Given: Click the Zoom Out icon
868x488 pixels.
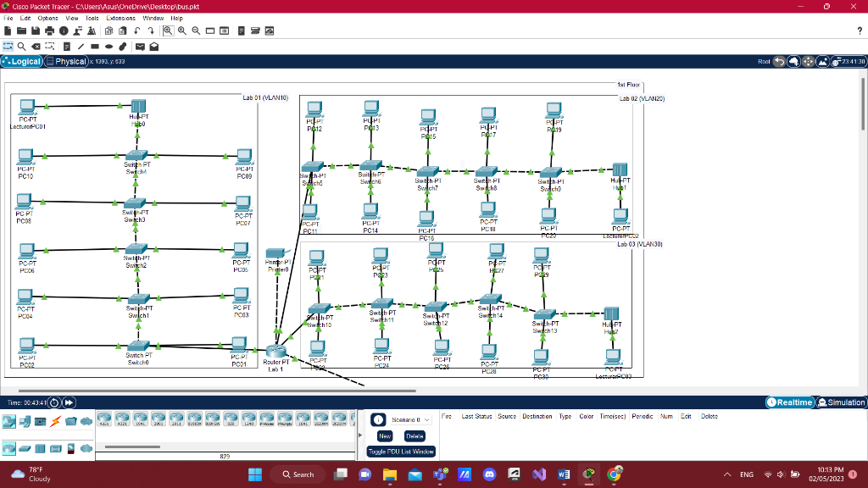Looking at the screenshot, I should [x=196, y=31].
